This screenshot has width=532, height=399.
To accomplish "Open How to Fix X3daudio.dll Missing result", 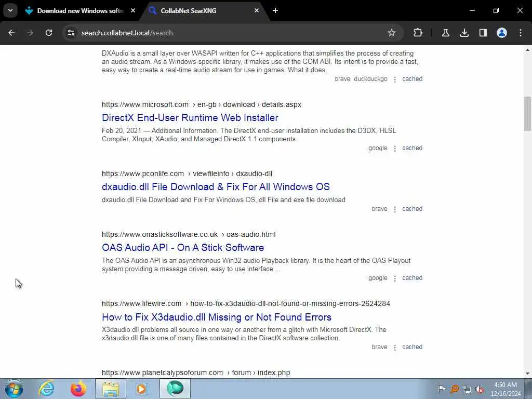I will tap(217, 317).
